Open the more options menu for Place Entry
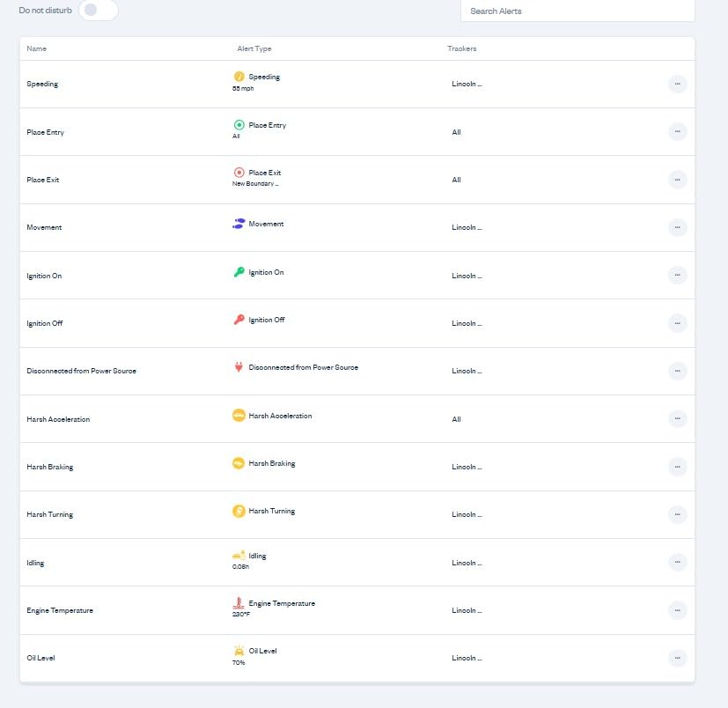Viewport: 728px width, 708px height. coord(678,132)
